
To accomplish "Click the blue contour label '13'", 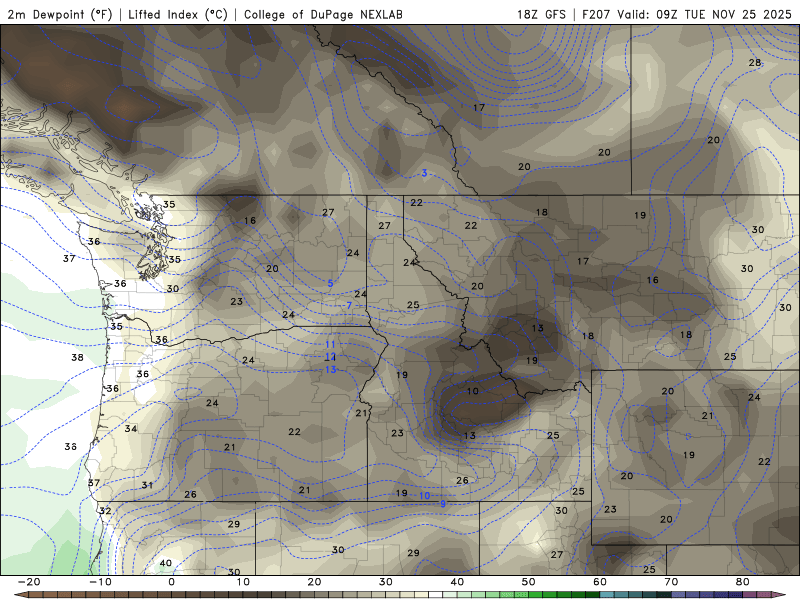I will point(330,369).
